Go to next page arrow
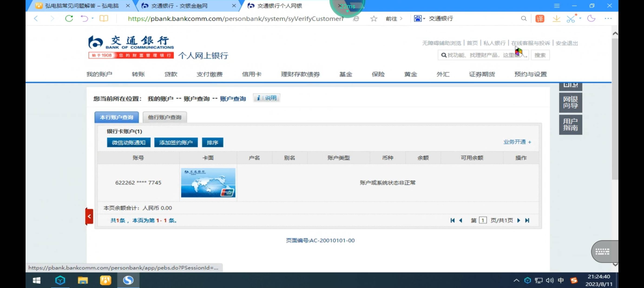Viewport: 644px width, 288px height. pos(519,220)
